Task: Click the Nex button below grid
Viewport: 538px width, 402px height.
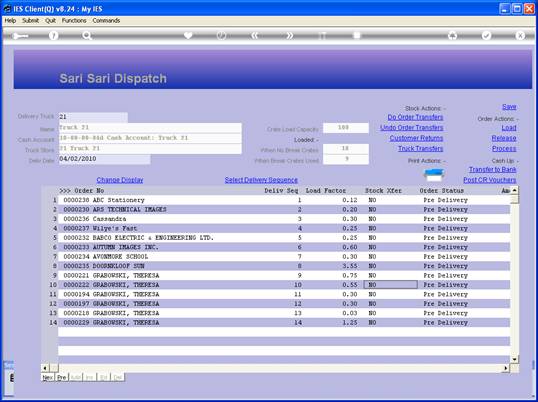Action: click(x=48, y=377)
